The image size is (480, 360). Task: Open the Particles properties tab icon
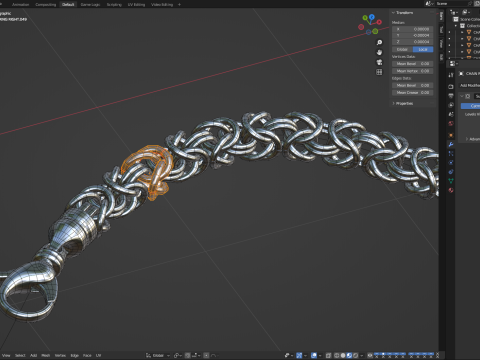pos(451,154)
